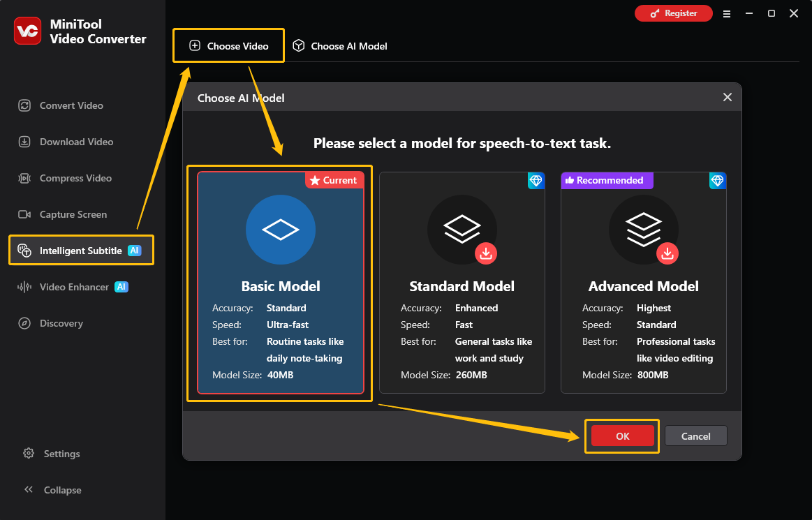This screenshot has height=520, width=812.
Task: Maximize the application window
Action: pyautogui.click(x=771, y=13)
